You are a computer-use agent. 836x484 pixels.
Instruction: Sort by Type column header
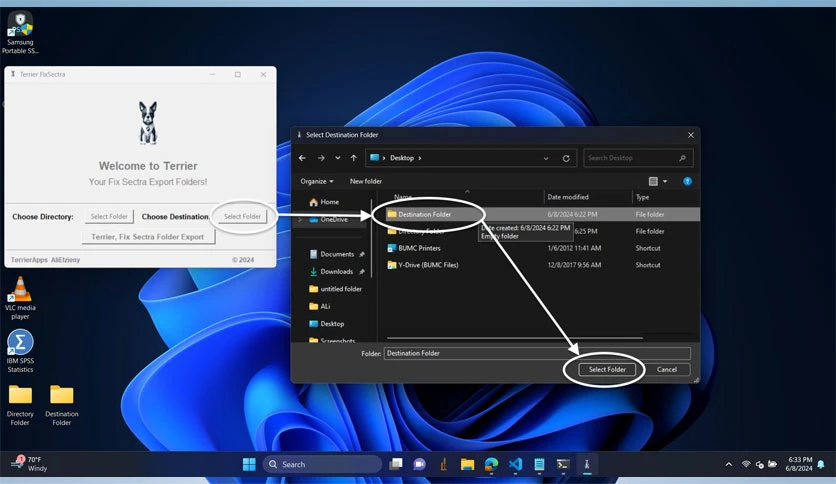pos(642,197)
